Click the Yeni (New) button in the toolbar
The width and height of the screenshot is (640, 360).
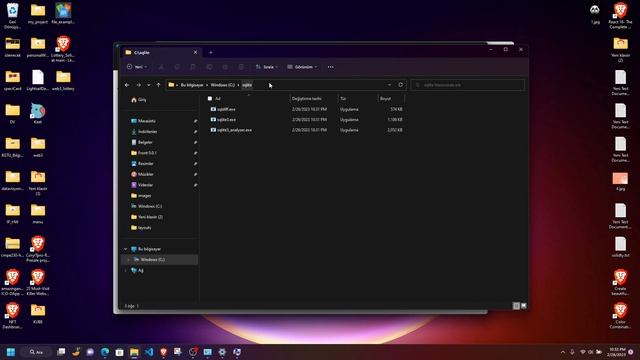point(137,67)
